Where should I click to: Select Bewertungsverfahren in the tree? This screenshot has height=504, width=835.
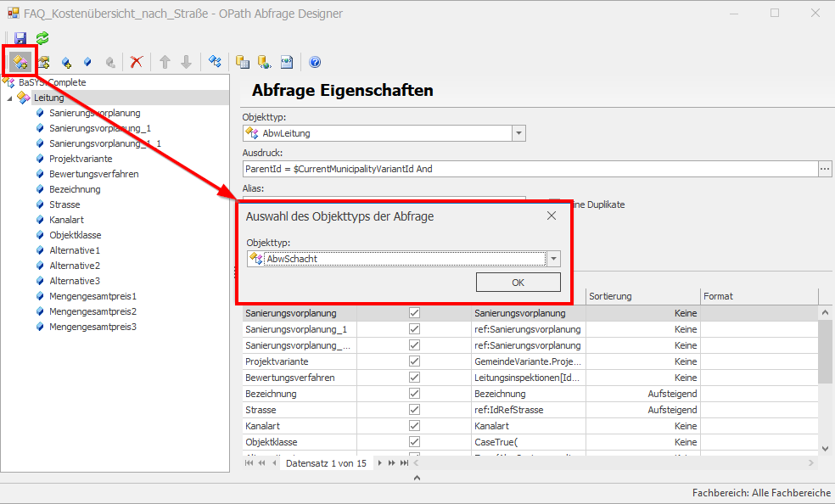click(x=93, y=174)
